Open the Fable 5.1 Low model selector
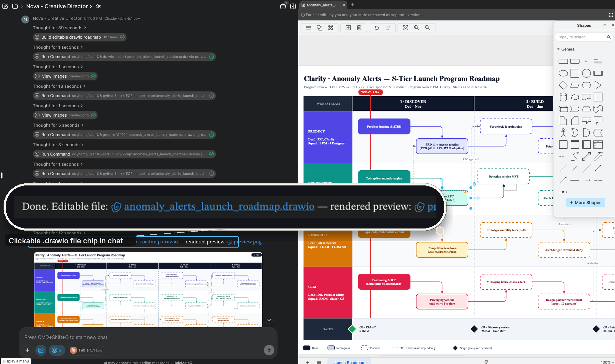This screenshot has height=364, width=615. pos(86,350)
